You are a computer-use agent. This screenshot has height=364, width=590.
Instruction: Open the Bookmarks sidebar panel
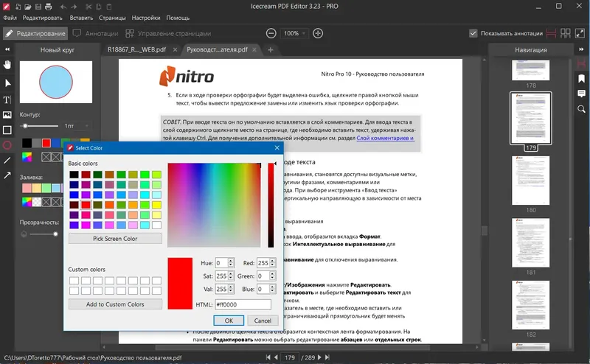[582, 79]
